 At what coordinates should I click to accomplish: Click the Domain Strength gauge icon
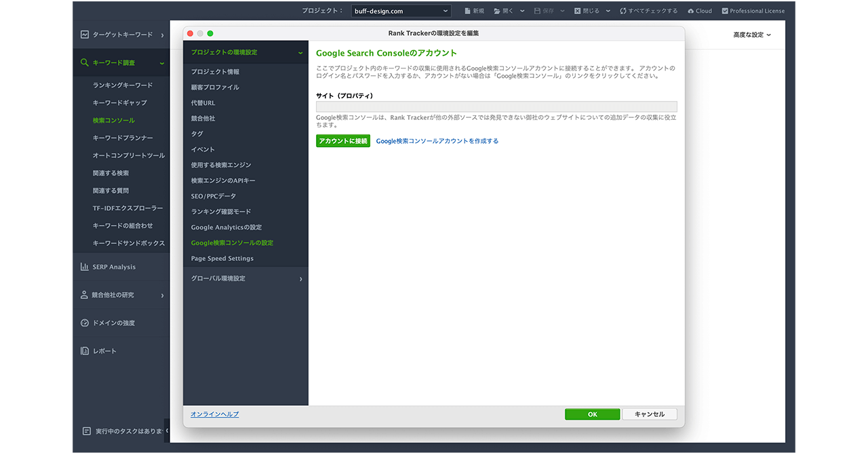[85, 323]
